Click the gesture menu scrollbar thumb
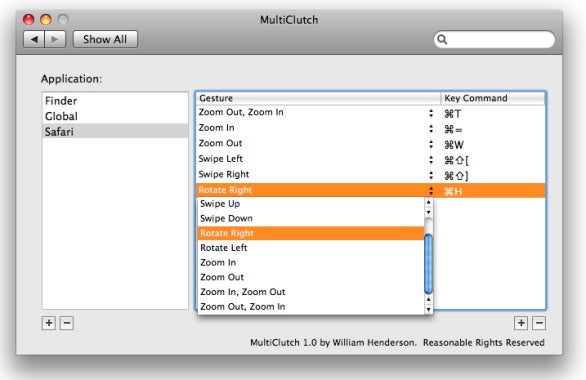The height and width of the screenshot is (380, 586). point(428,264)
